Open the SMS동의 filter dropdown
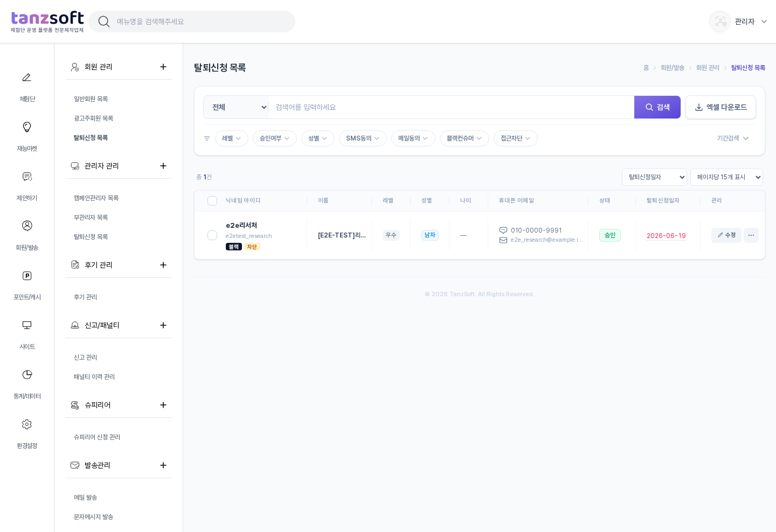This screenshot has width=776, height=532. (363, 138)
